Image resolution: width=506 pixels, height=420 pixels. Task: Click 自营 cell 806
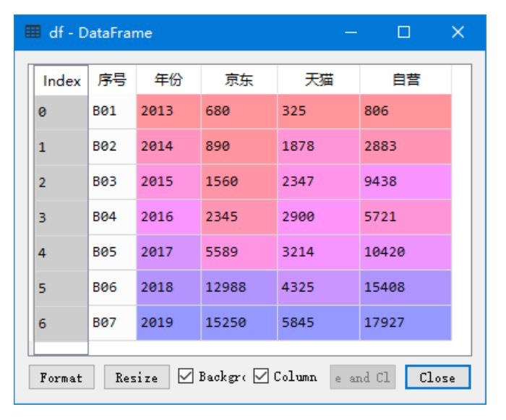click(406, 111)
